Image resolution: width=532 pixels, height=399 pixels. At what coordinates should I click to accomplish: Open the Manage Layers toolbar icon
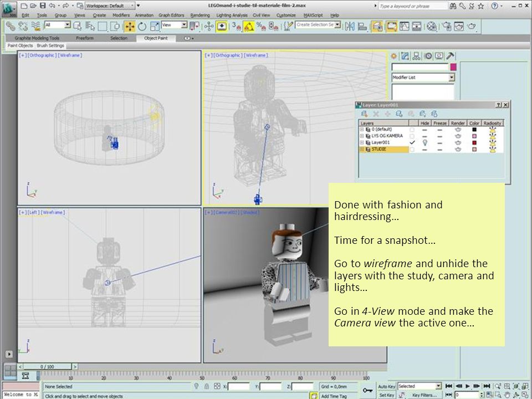[x=377, y=27]
